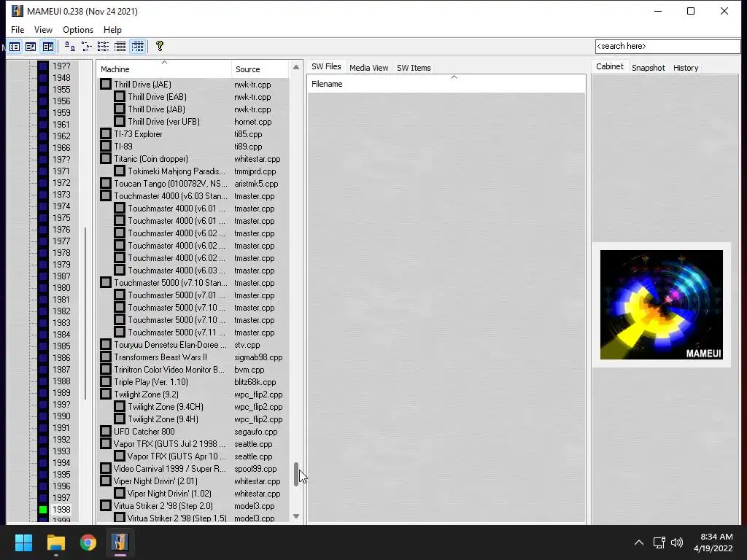Click the Titanic (Coin dropper) icon
Image resolution: width=747 pixels, height=560 pixels.
click(x=106, y=158)
